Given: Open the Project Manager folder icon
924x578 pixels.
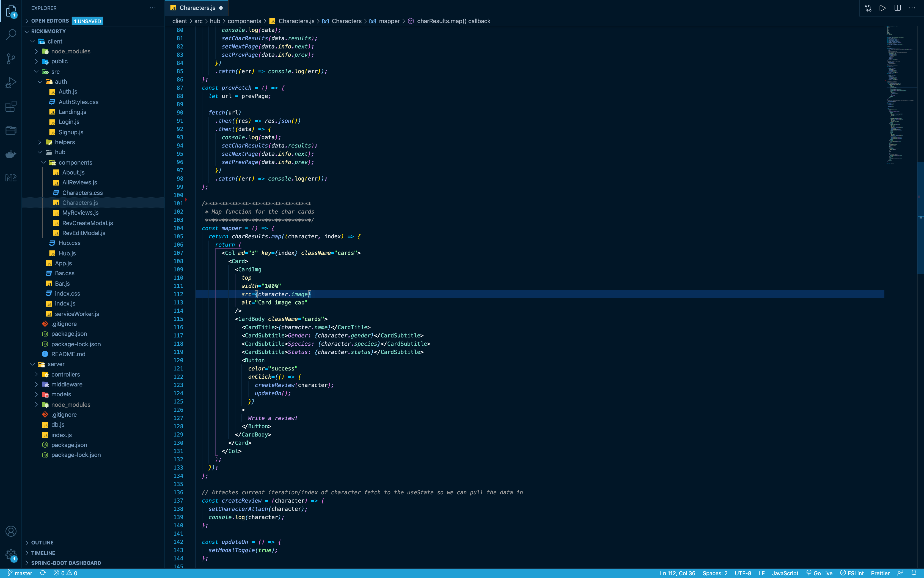Looking at the screenshot, I should 11,130.
